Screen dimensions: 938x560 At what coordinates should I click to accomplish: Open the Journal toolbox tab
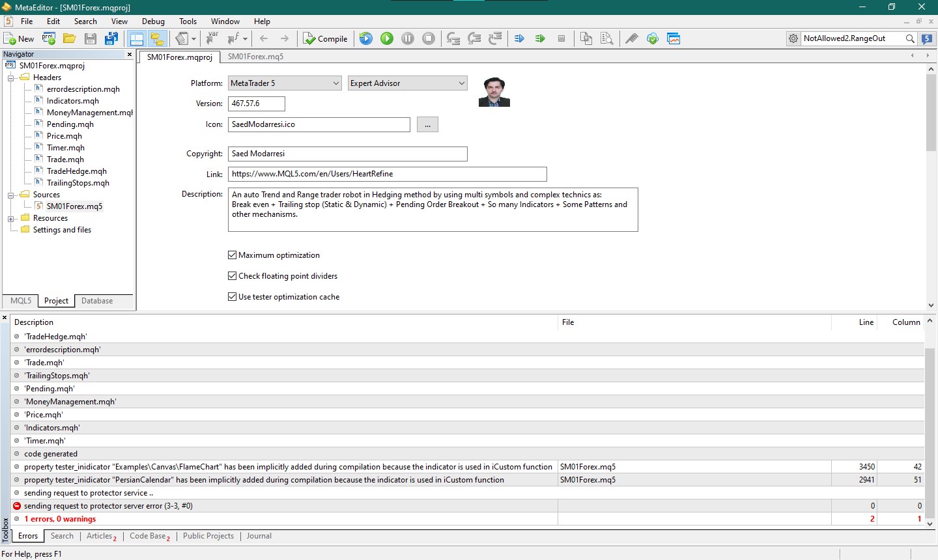[259, 536]
